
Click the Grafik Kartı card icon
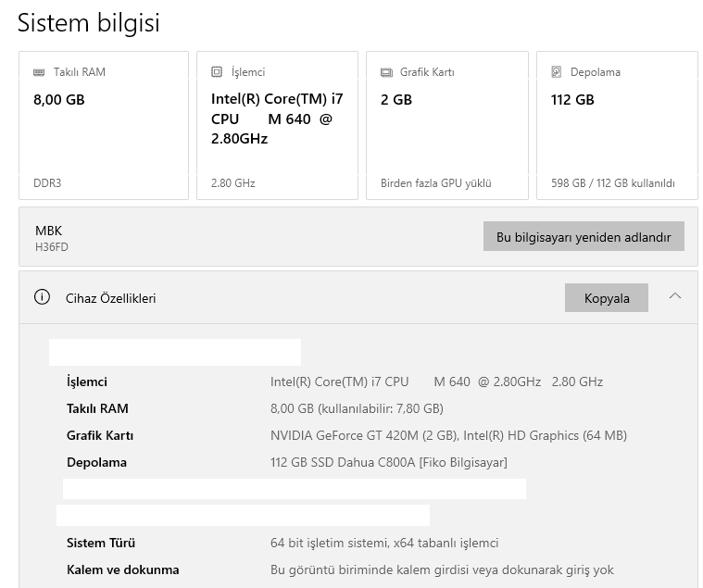tap(386, 72)
